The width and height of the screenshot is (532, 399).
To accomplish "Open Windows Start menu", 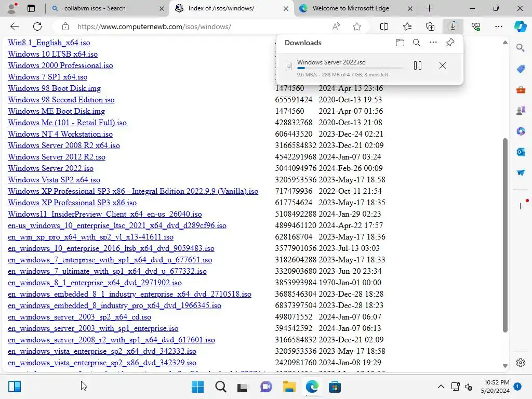I will pyautogui.click(x=197, y=387).
